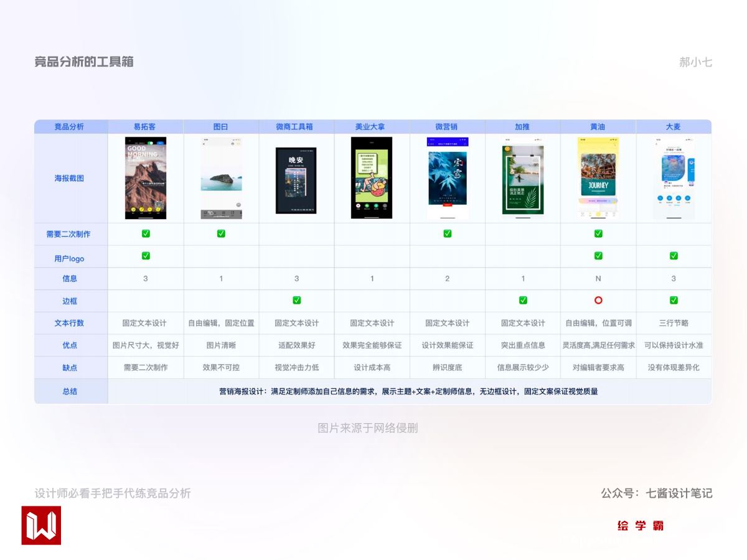Open the 大麦 poster screenshot thumbnail

coord(674,178)
